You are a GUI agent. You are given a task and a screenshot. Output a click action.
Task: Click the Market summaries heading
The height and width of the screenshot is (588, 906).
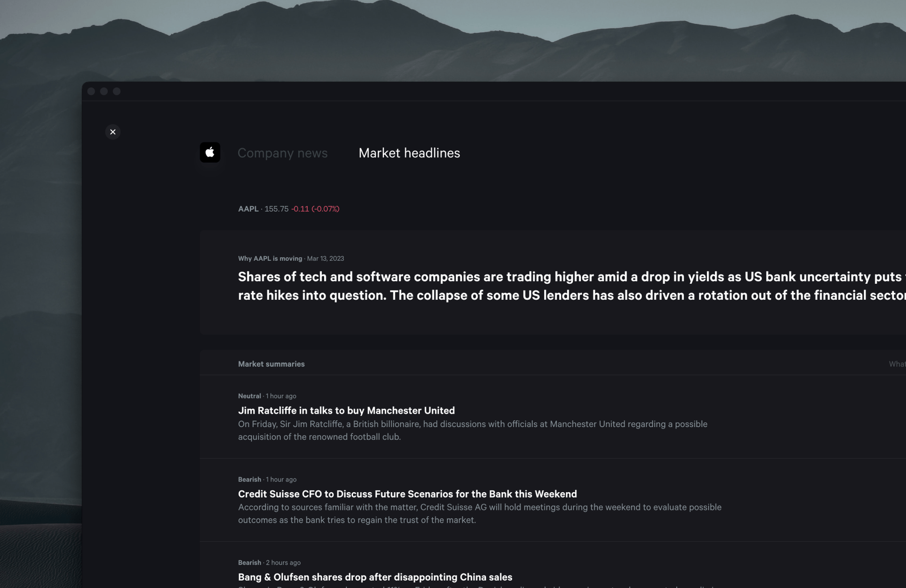click(271, 364)
